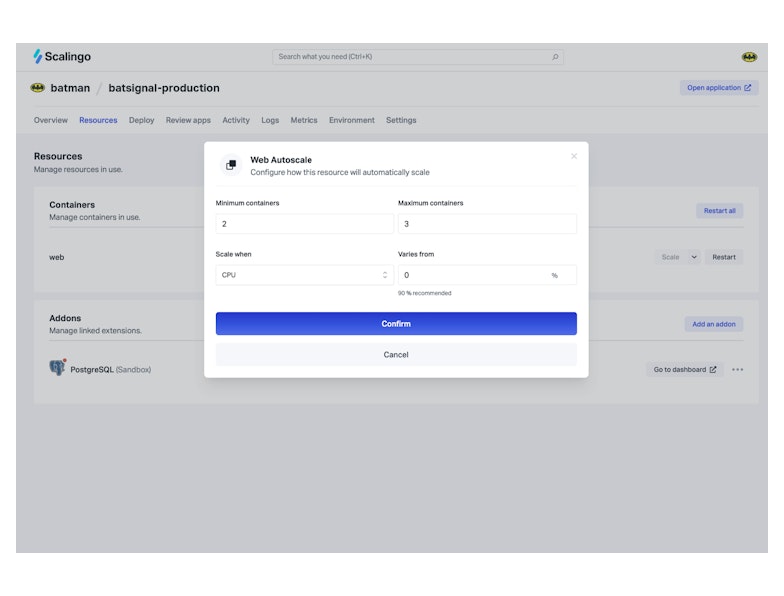Screen dimensions: 784x596
Task: Edit the Maximum containers field
Action: pyautogui.click(x=487, y=224)
